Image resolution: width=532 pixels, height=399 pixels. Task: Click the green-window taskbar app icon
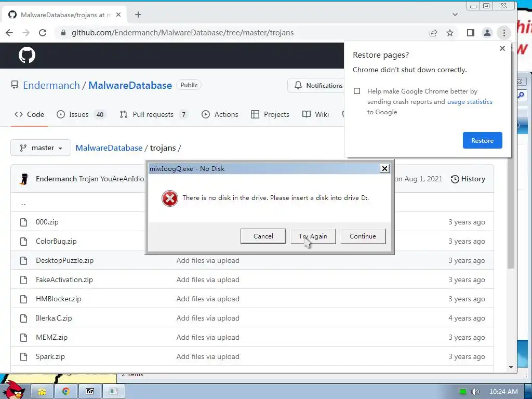(x=114, y=392)
